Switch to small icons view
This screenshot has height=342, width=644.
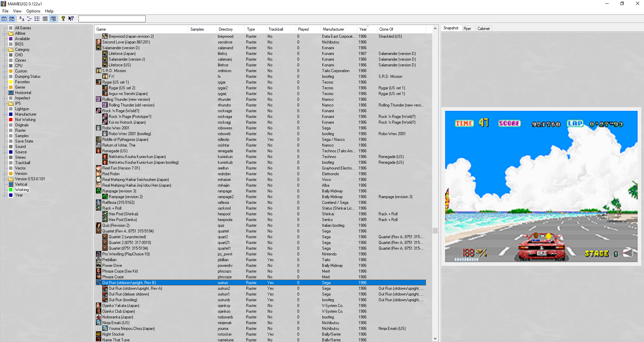[x=29, y=19]
